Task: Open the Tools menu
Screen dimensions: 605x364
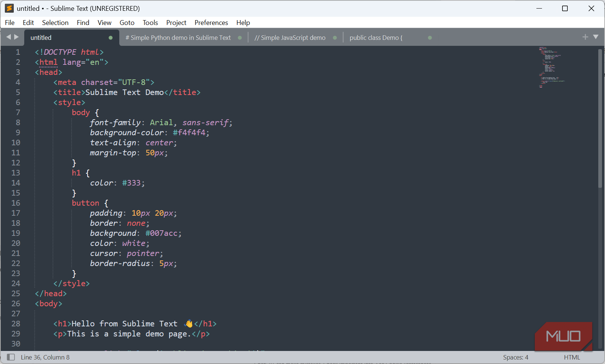Action: point(150,23)
